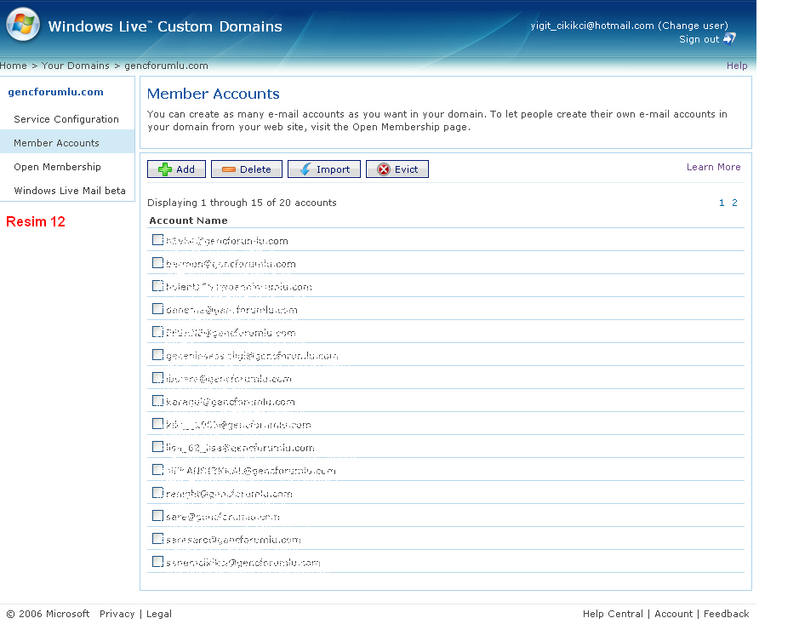Viewport: 799px width, 624px height.
Task: Click the sign out arrow icon
Action: click(x=729, y=38)
